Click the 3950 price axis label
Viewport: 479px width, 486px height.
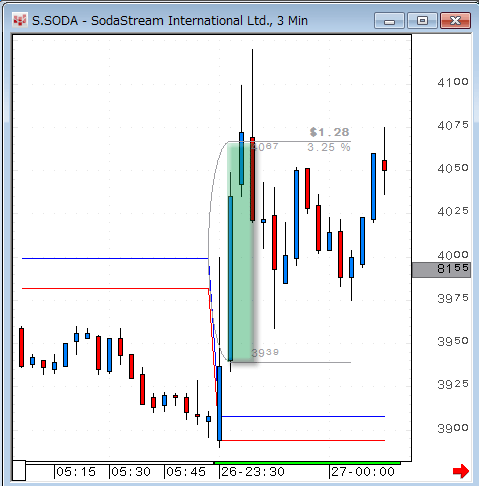[453, 341]
